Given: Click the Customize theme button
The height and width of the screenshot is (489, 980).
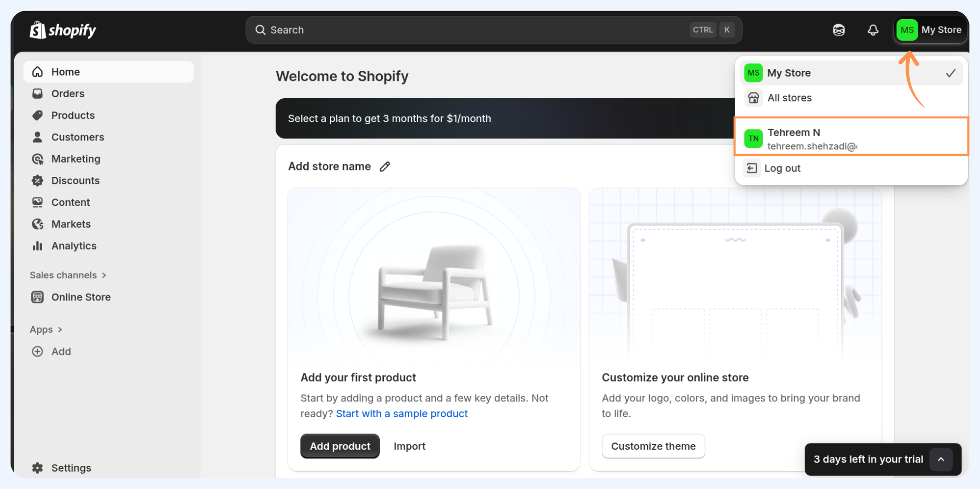Looking at the screenshot, I should tap(653, 446).
